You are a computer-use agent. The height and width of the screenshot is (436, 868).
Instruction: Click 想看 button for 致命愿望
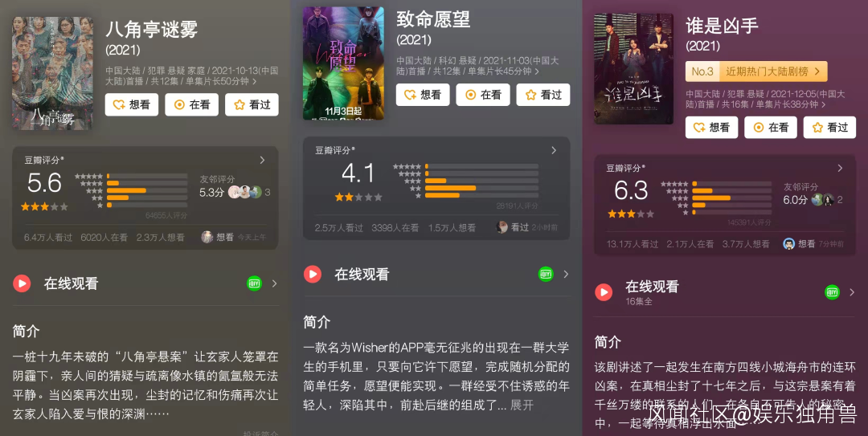coord(423,95)
